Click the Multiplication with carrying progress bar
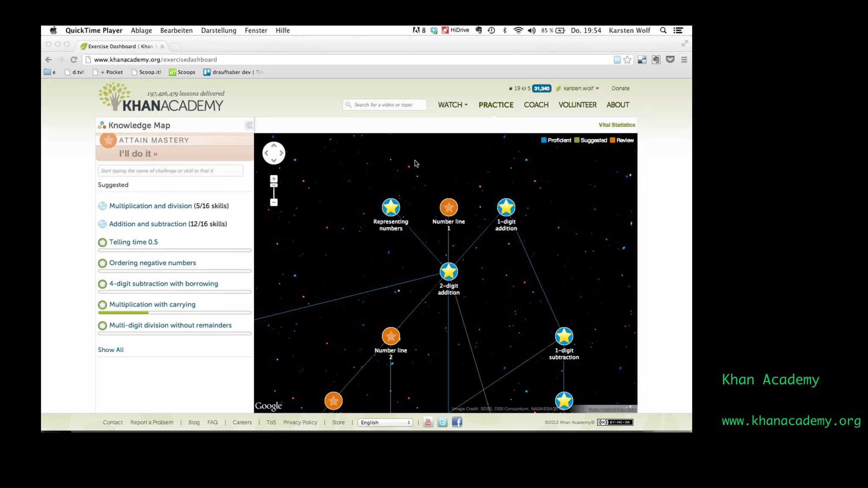 coord(175,313)
